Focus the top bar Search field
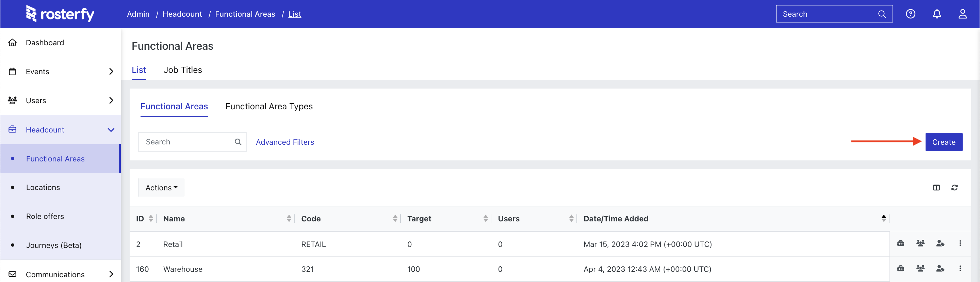This screenshot has height=282, width=980. (834, 14)
